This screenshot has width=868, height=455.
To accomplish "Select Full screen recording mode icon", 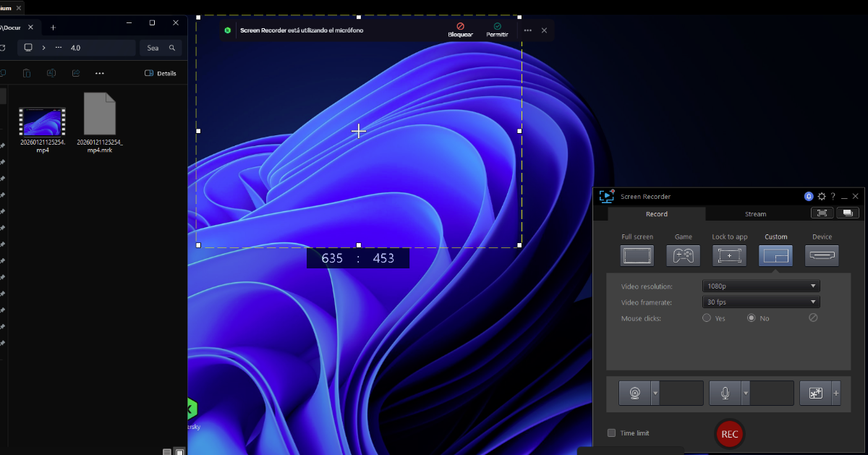I will [637, 255].
